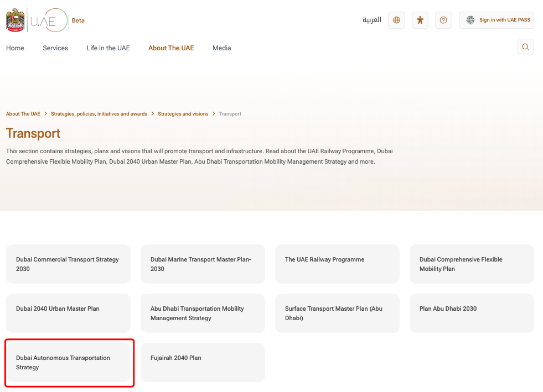Open Dubai Commercial Transport Strategy 2030 card
The height and width of the screenshot is (392, 543).
[68, 264]
